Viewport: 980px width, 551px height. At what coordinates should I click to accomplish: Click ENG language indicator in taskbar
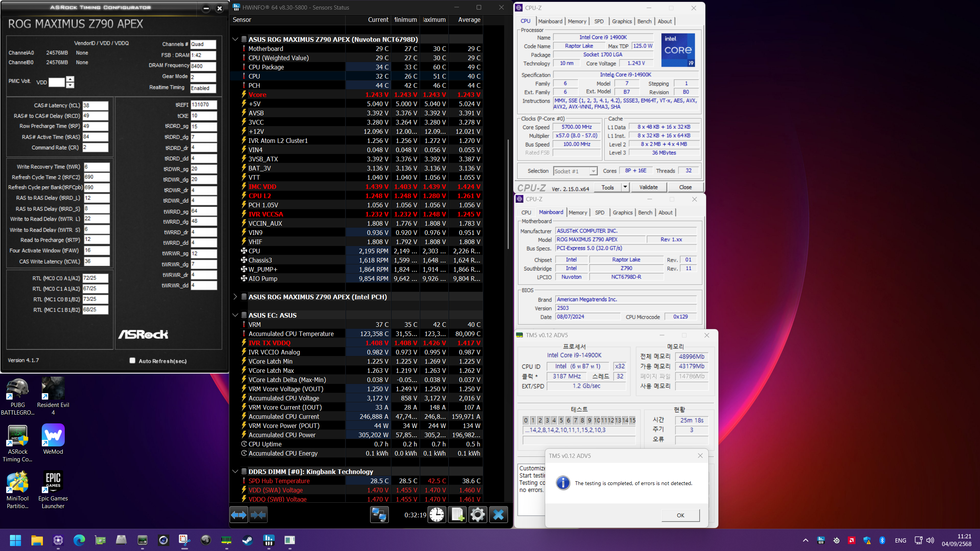[900, 540]
